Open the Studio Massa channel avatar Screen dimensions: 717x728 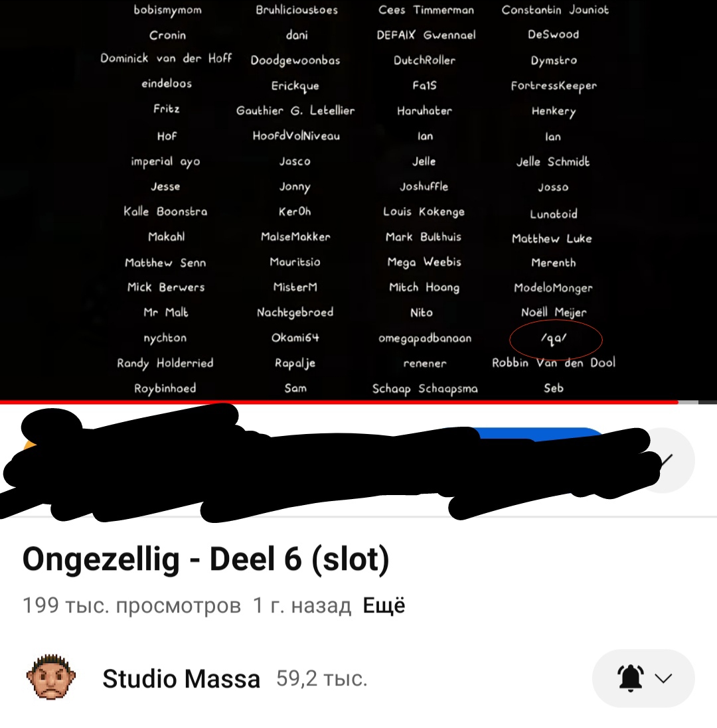pos(51,678)
